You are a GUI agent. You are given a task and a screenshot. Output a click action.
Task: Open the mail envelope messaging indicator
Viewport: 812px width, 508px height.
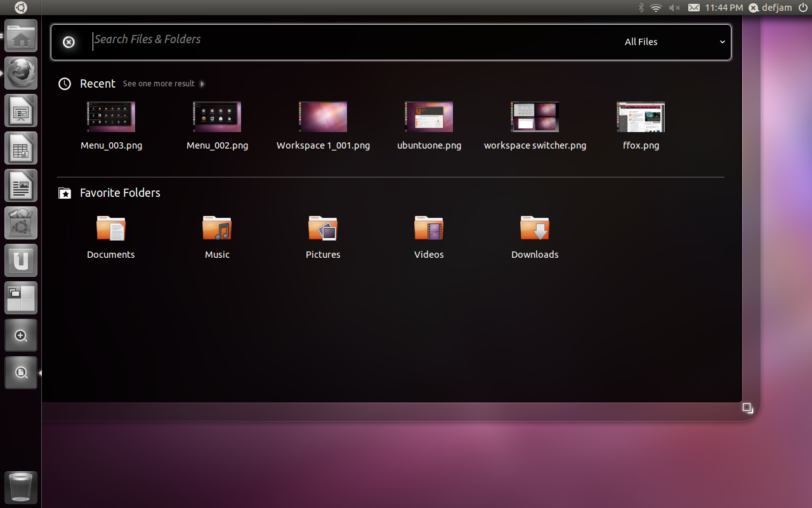pos(694,8)
